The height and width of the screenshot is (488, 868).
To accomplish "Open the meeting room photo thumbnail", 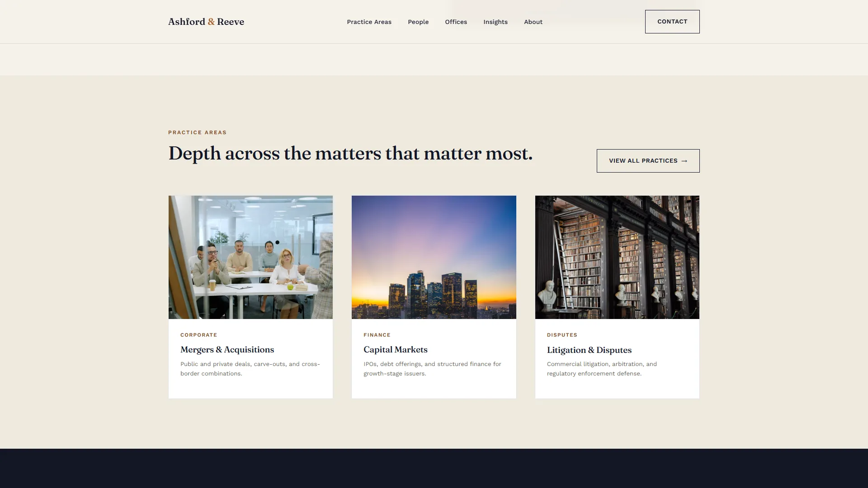I will point(250,257).
